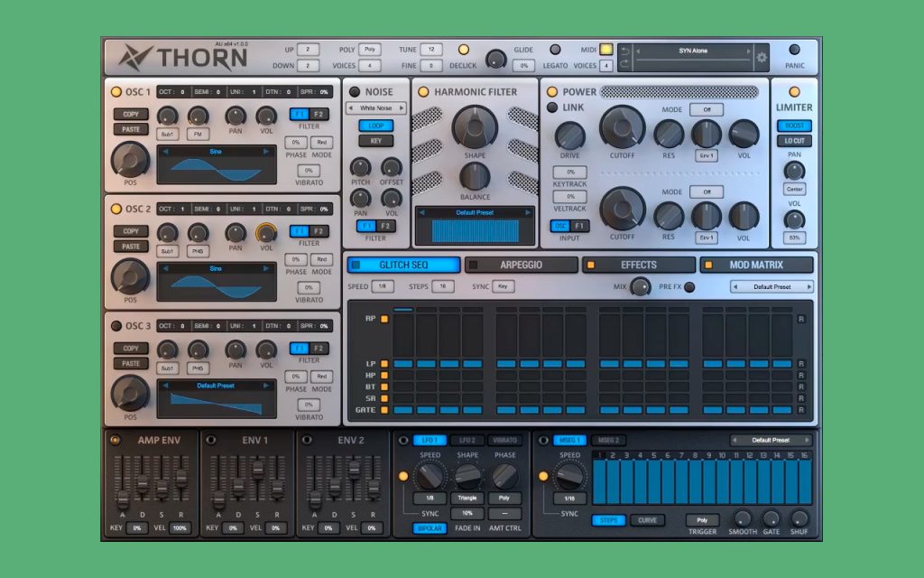Open the top filter MODE Off dropdown

707,109
